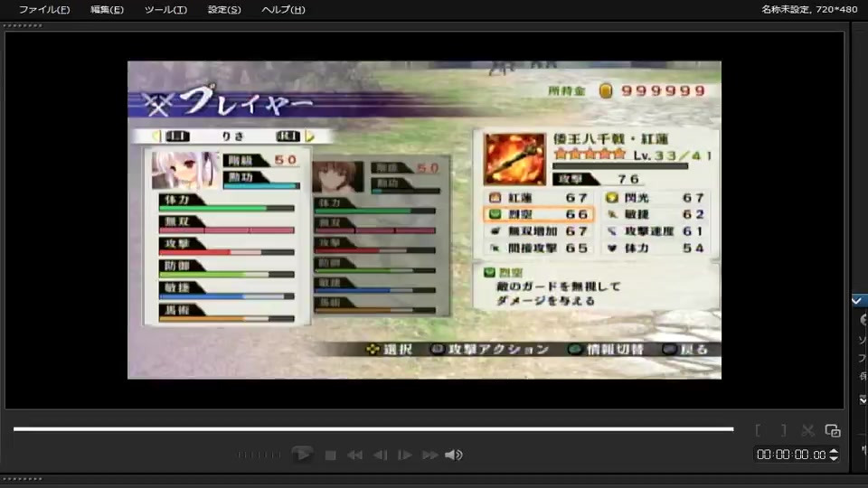Start playback with the Play button

tap(302, 455)
